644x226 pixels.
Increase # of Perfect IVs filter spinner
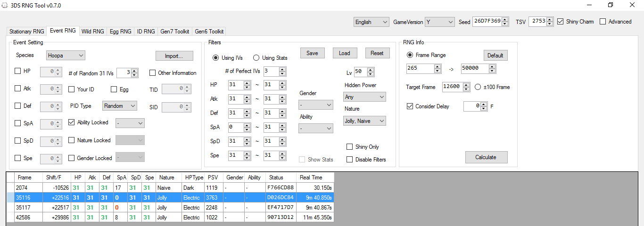click(x=282, y=69)
